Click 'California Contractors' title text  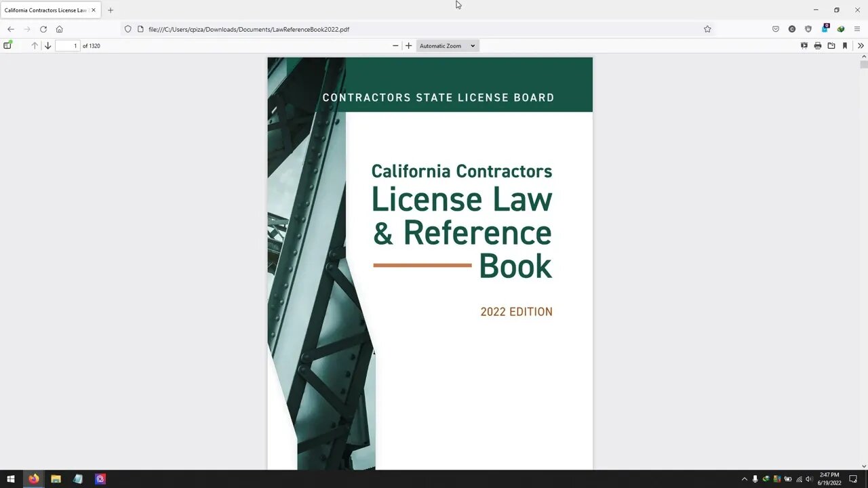click(462, 171)
